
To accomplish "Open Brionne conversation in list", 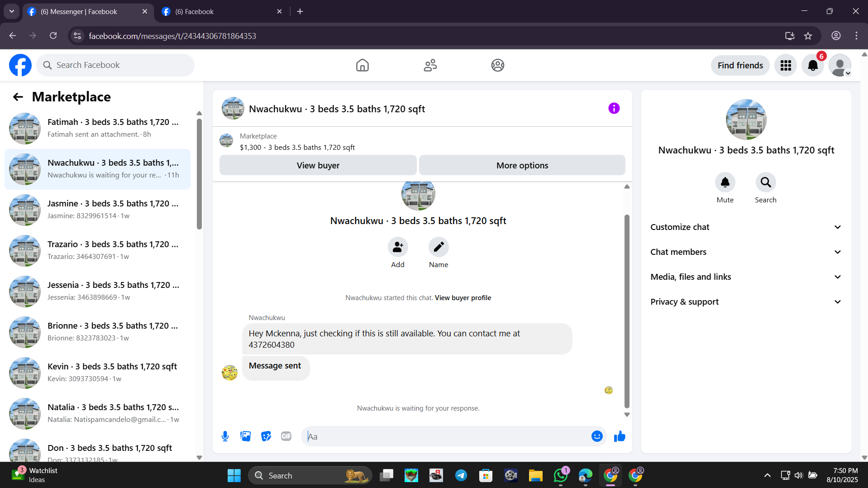I will (97, 332).
